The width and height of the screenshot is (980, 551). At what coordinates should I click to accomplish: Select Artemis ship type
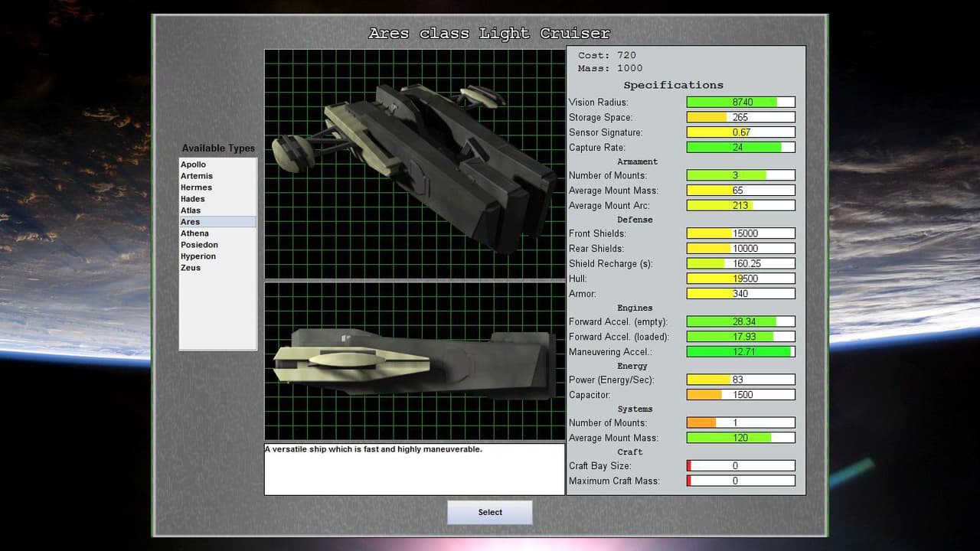pyautogui.click(x=217, y=176)
